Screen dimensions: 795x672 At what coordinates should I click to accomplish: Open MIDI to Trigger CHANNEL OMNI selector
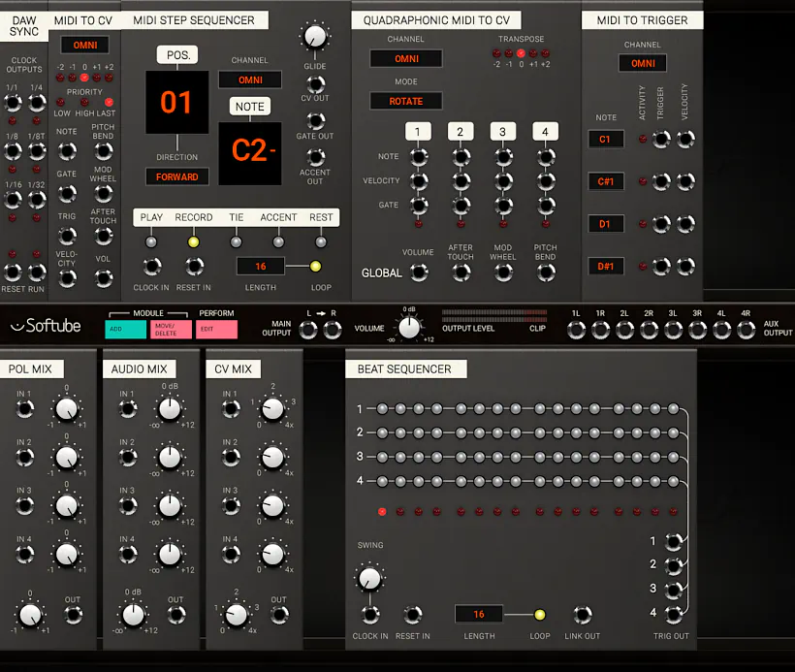643,63
